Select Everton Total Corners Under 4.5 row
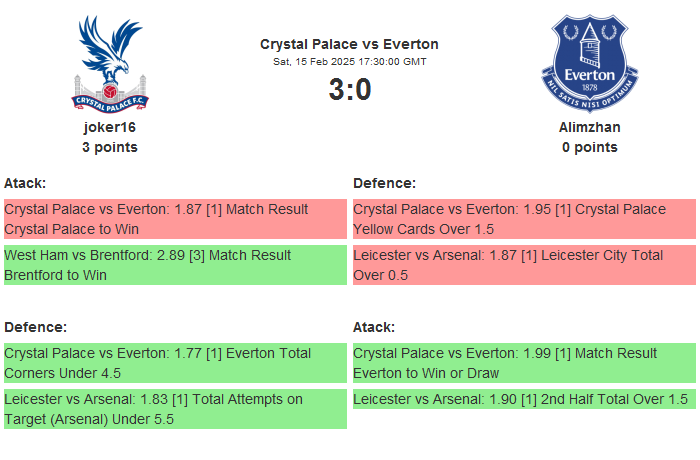 point(175,363)
